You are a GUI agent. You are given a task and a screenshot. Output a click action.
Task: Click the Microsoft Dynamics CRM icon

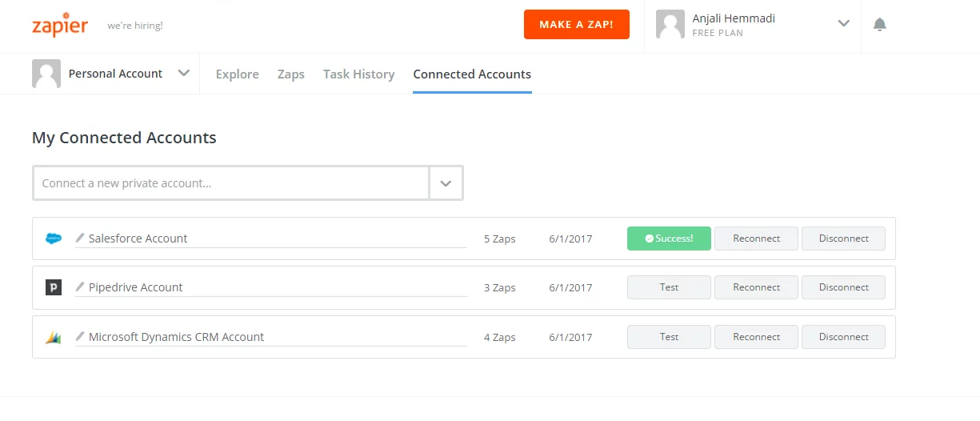point(54,337)
